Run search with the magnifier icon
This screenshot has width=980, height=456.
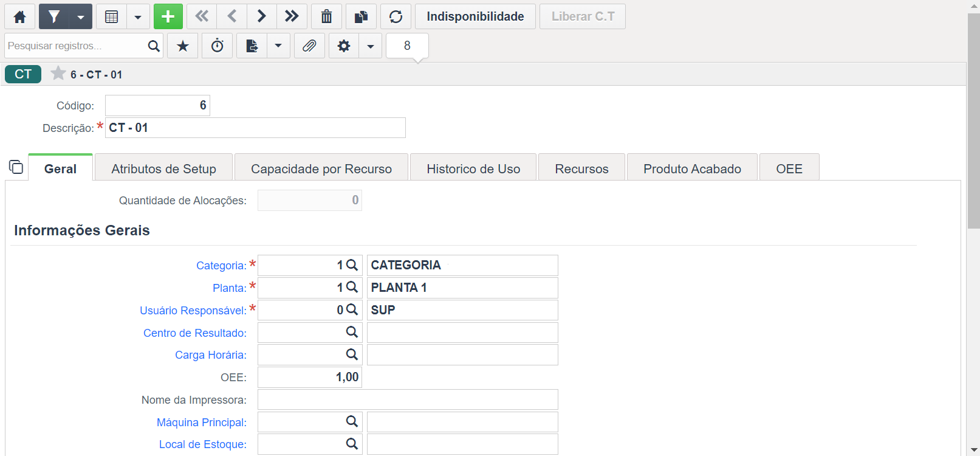(154, 46)
